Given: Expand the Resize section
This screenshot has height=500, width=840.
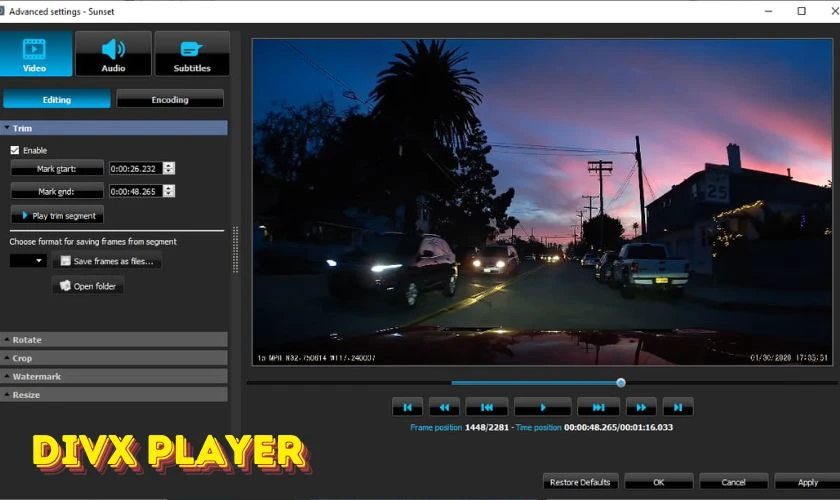Looking at the screenshot, I should pyautogui.click(x=114, y=394).
